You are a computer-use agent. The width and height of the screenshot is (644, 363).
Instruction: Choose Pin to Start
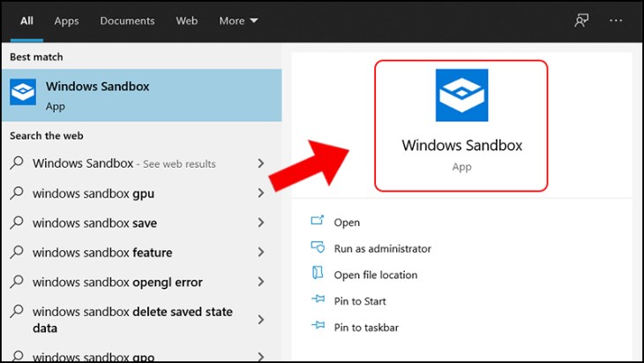click(x=360, y=301)
